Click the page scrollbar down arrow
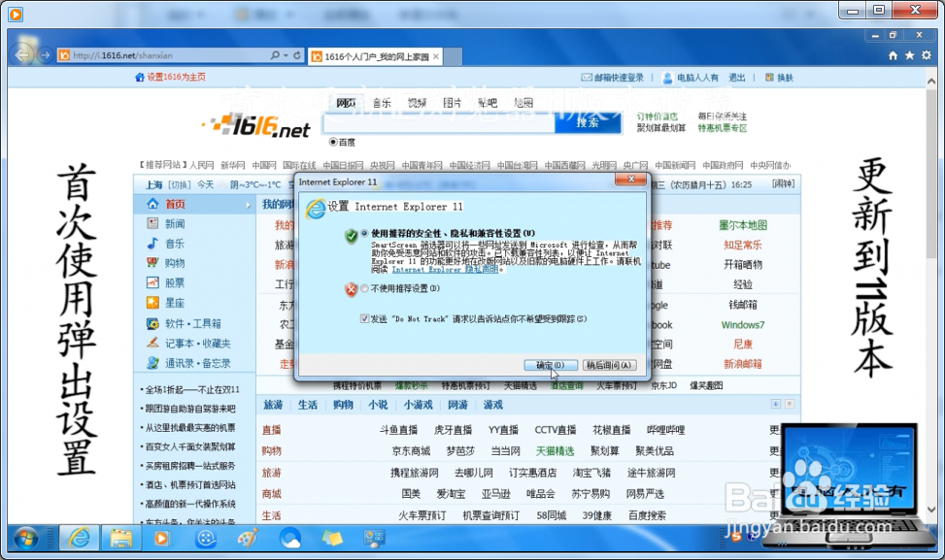 (x=931, y=510)
